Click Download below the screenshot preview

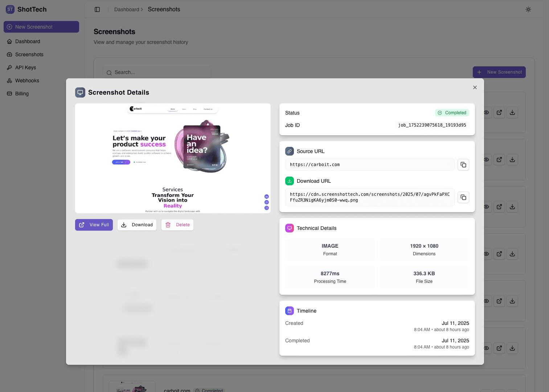point(137,225)
